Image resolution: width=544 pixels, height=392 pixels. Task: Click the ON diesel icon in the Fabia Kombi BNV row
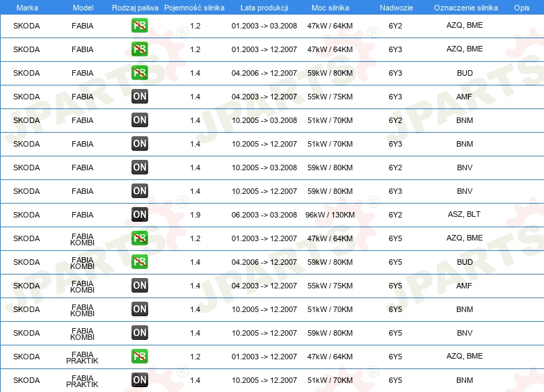pos(139,332)
